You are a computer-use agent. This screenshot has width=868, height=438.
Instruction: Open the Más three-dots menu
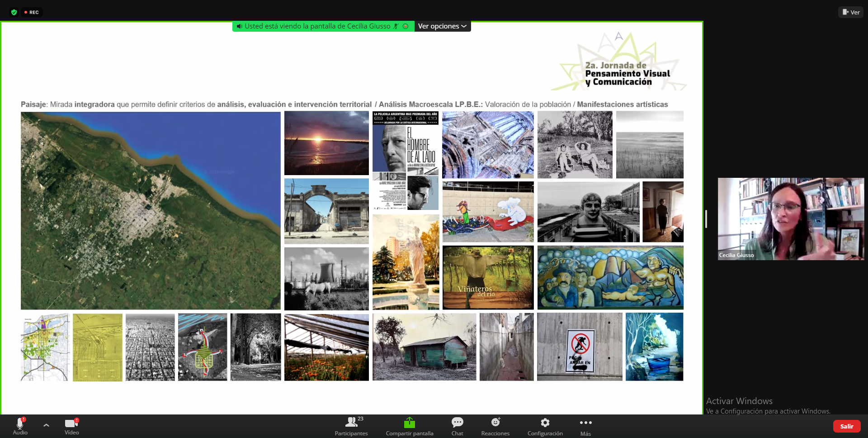pyautogui.click(x=585, y=426)
